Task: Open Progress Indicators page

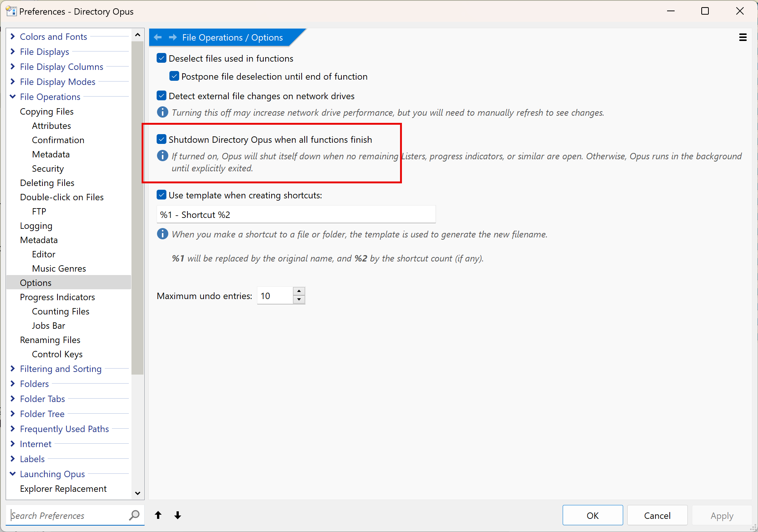Action: point(57,297)
